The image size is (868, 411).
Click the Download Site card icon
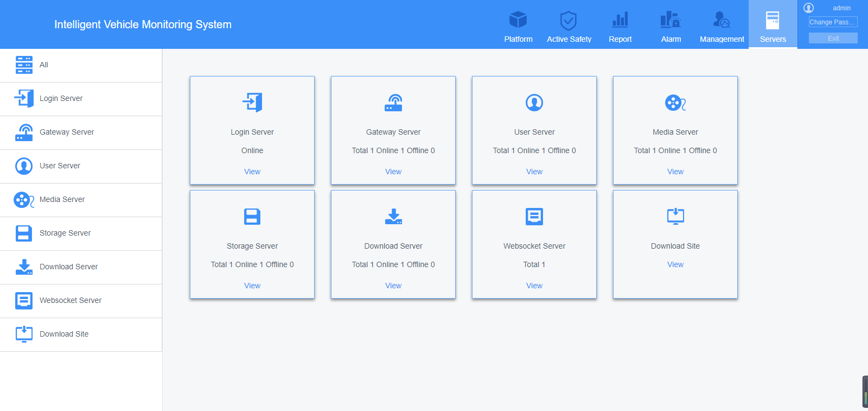(x=675, y=216)
